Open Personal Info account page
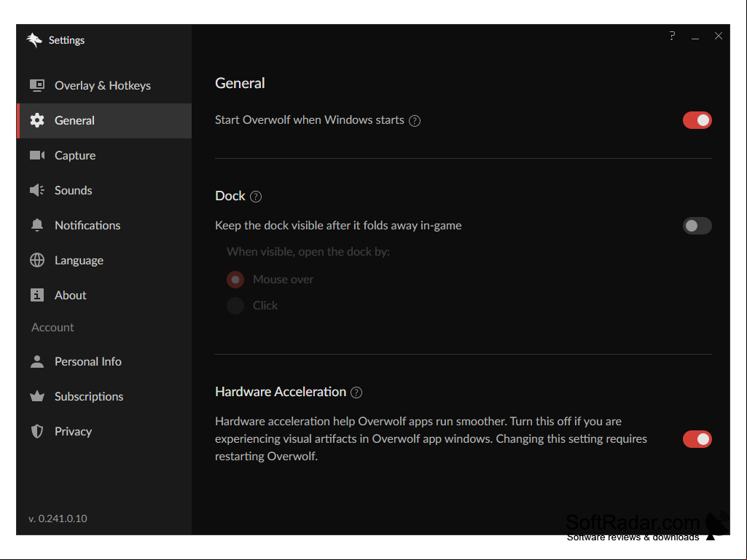This screenshot has height=560, width=747. point(104,361)
